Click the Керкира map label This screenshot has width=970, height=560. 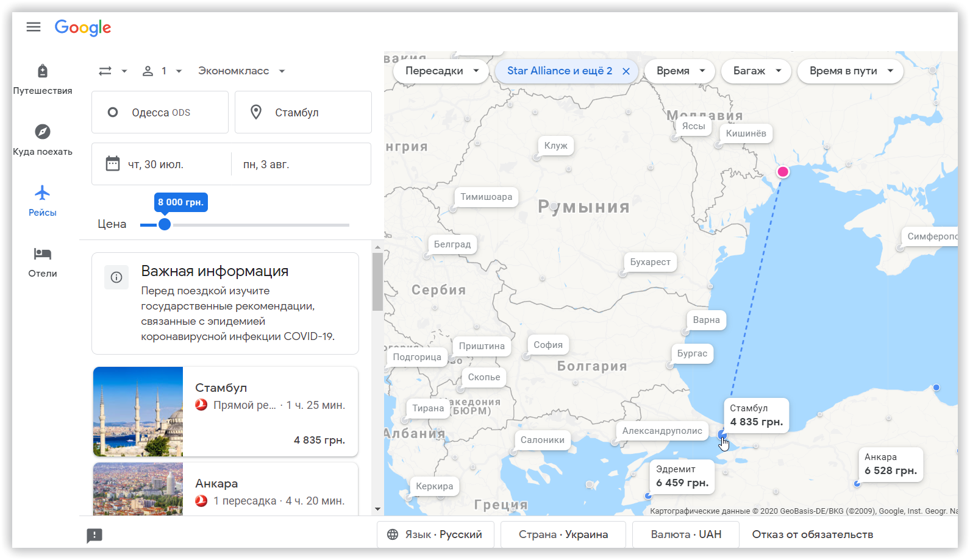434,486
